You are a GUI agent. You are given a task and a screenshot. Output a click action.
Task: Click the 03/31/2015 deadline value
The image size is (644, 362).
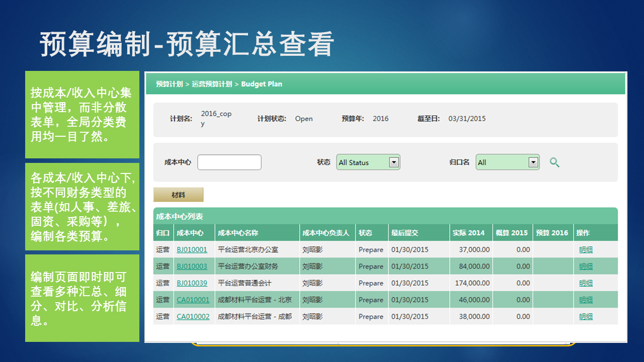pyautogui.click(x=467, y=119)
